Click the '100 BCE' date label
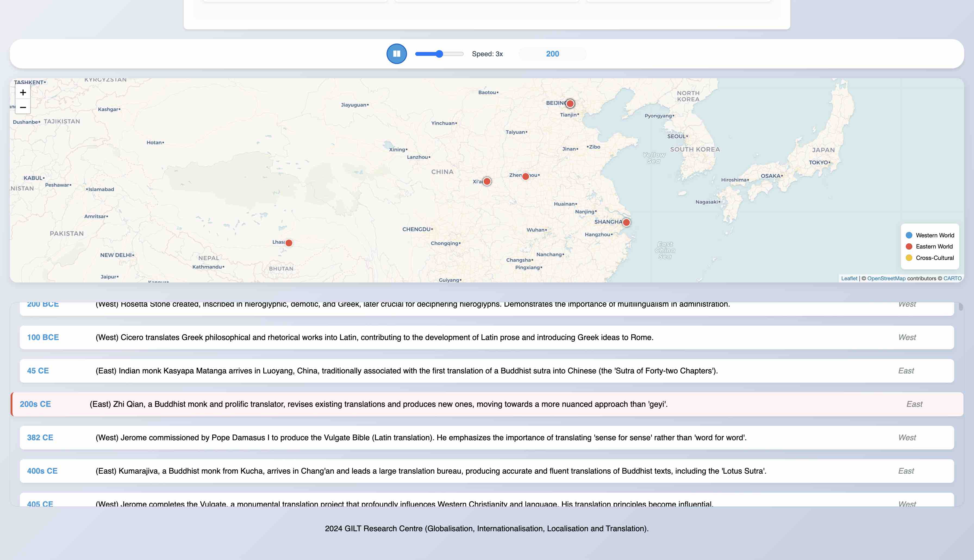 tap(43, 337)
